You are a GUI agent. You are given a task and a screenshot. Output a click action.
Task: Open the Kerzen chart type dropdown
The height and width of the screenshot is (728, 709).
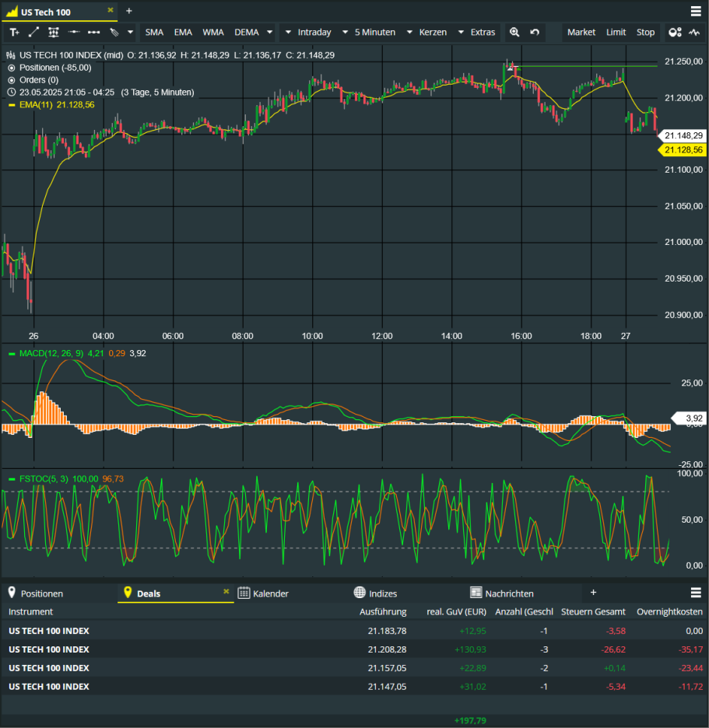pos(427,32)
